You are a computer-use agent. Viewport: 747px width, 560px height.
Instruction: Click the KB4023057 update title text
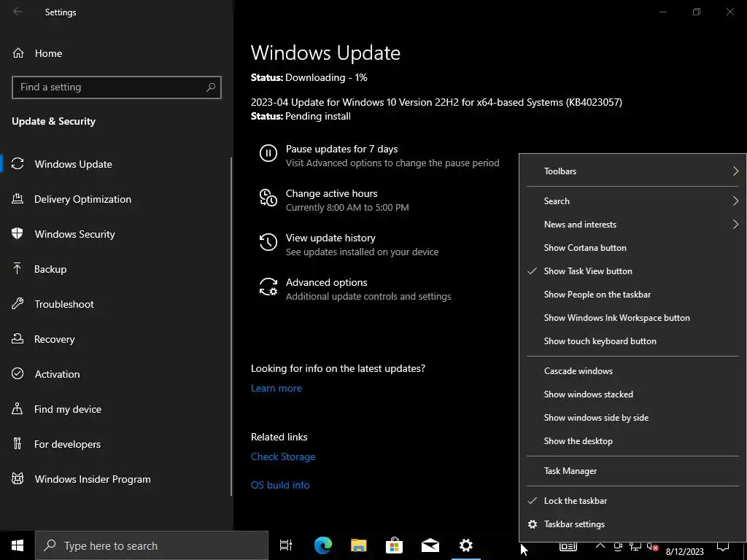[436, 102]
